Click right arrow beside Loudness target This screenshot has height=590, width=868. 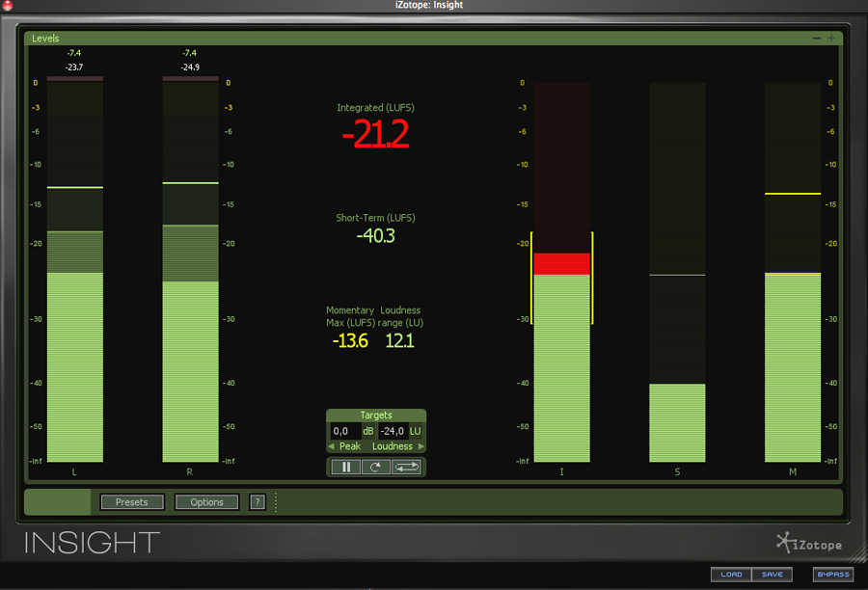click(420, 446)
